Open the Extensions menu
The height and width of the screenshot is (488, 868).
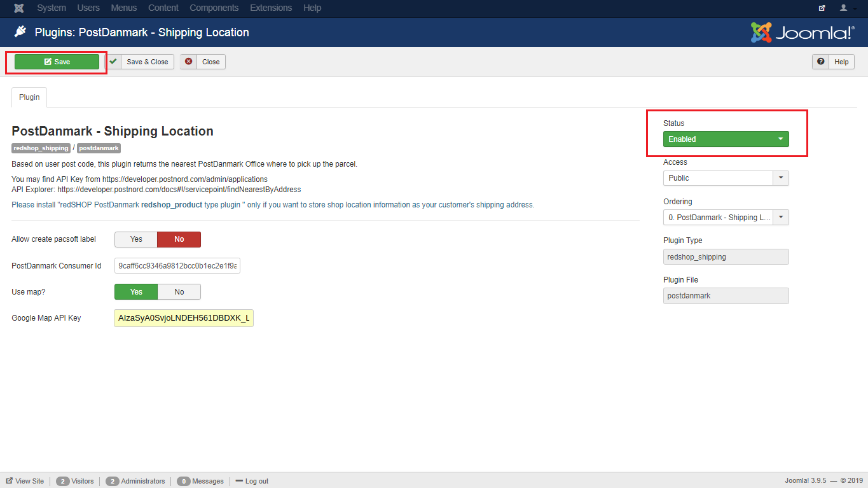point(271,8)
